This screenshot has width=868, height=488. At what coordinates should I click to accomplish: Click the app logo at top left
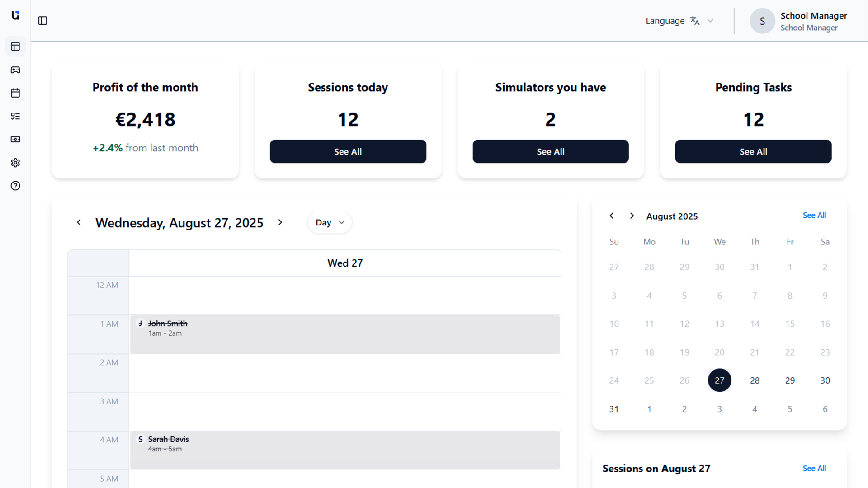tap(15, 15)
